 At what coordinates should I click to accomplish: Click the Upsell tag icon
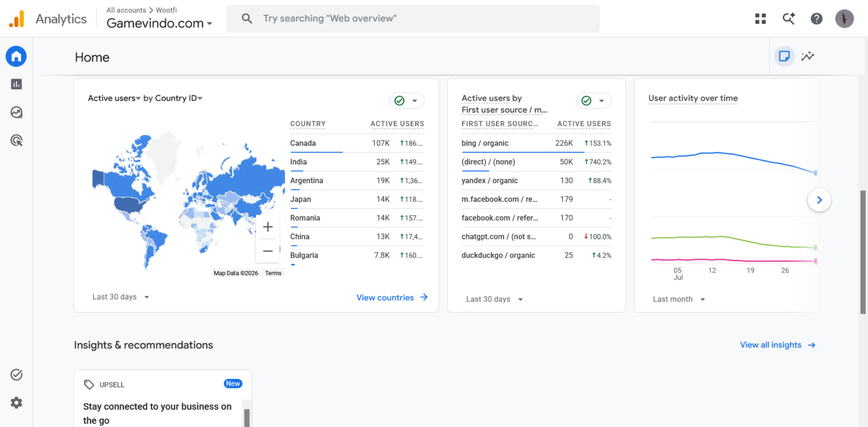coord(89,385)
